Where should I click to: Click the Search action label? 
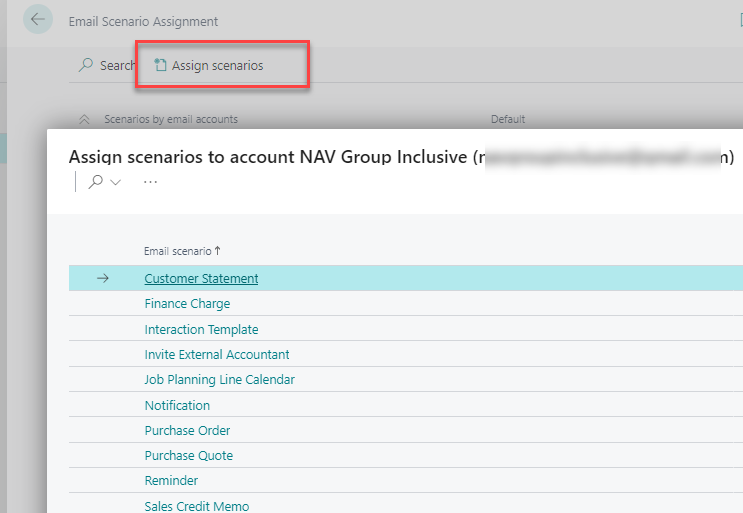(x=117, y=65)
